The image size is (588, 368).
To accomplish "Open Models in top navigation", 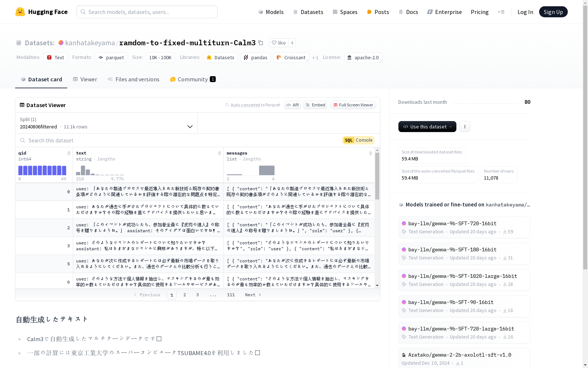I will click(271, 12).
